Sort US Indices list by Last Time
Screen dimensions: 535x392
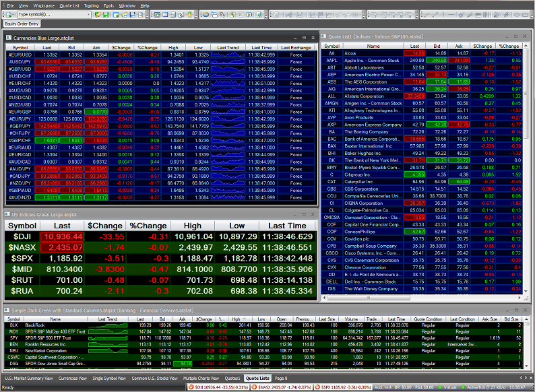coord(287,226)
